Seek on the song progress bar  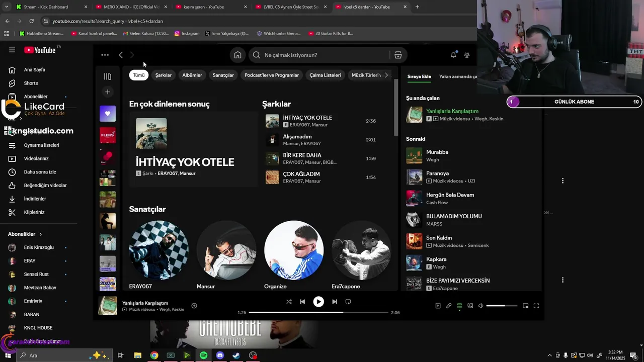318,312
